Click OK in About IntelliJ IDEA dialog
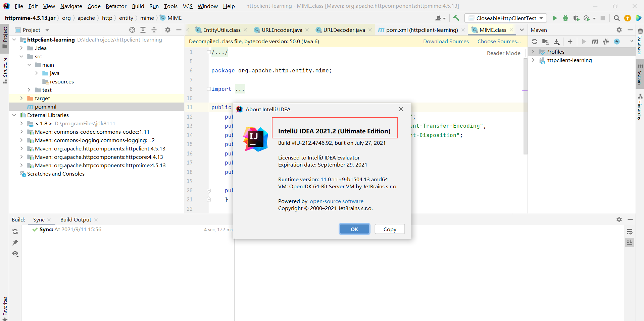Image resolution: width=644 pixels, height=321 pixels. 354,229
